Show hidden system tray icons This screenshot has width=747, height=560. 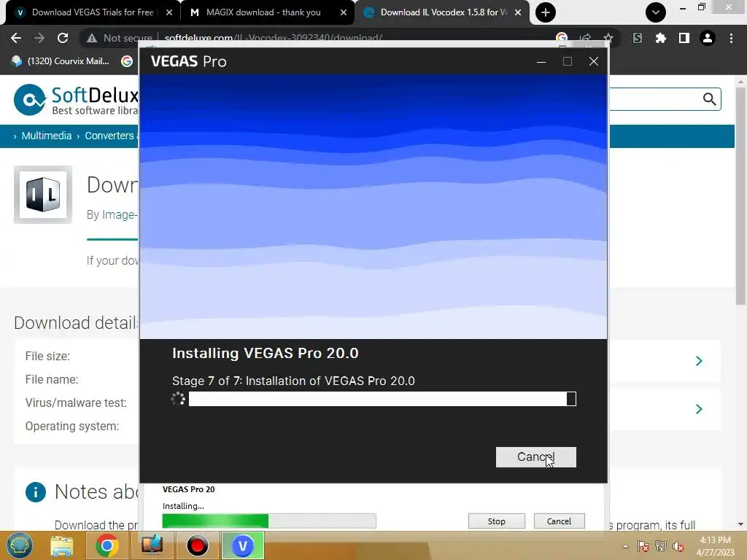point(625,546)
